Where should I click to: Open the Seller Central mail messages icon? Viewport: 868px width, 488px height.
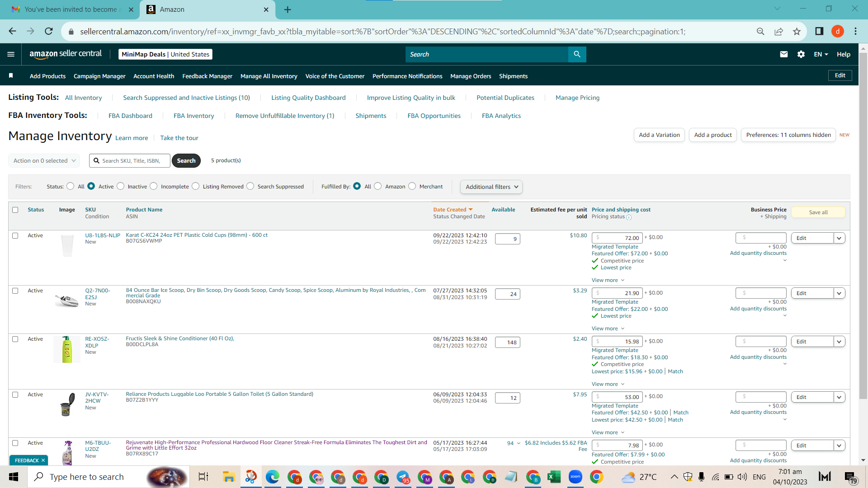point(784,54)
